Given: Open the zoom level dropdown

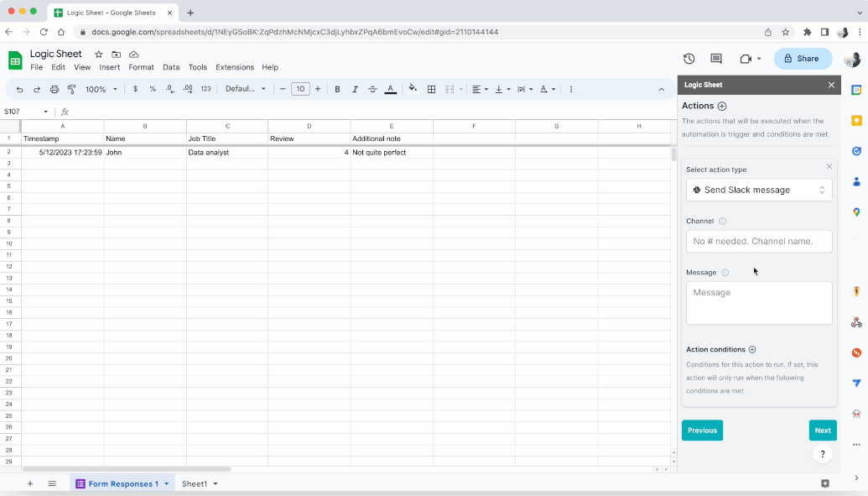Looking at the screenshot, I should tap(100, 88).
